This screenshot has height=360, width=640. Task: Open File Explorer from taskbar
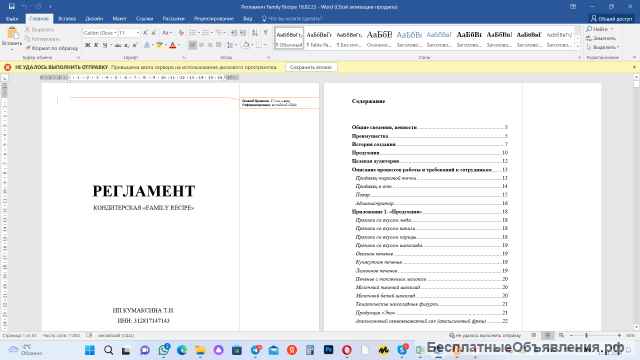[200, 350]
